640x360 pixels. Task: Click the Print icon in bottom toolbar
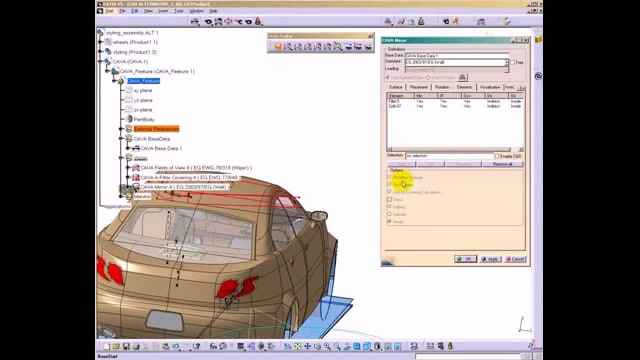tap(136, 346)
